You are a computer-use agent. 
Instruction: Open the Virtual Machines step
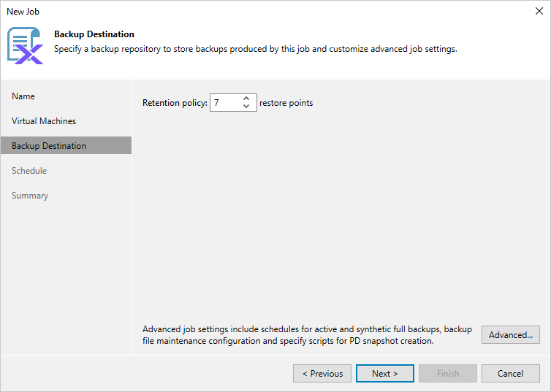tap(44, 121)
